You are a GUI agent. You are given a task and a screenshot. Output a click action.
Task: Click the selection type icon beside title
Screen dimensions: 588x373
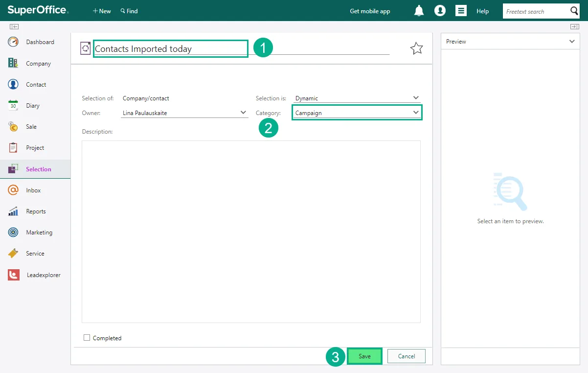pos(86,48)
